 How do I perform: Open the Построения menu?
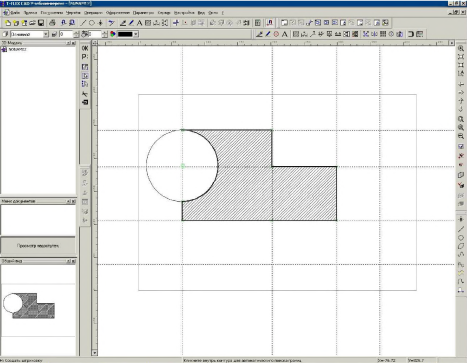(52, 13)
